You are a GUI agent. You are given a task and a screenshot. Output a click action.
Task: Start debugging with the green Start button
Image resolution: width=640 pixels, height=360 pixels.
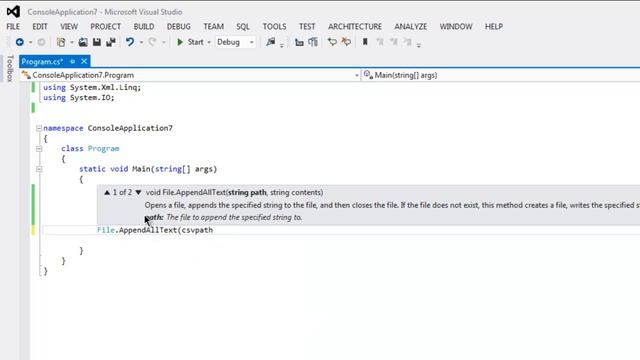(190, 42)
